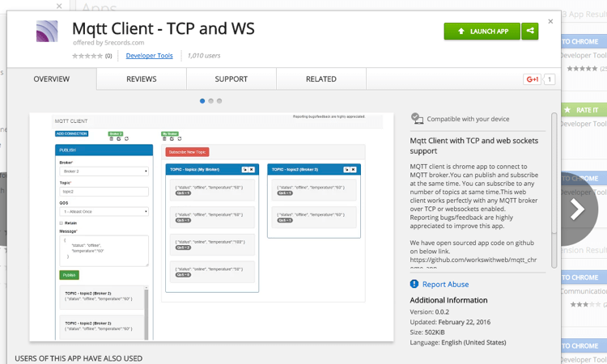Open the Developer Tools category link
Screen dimensions: 607x364
(150, 56)
